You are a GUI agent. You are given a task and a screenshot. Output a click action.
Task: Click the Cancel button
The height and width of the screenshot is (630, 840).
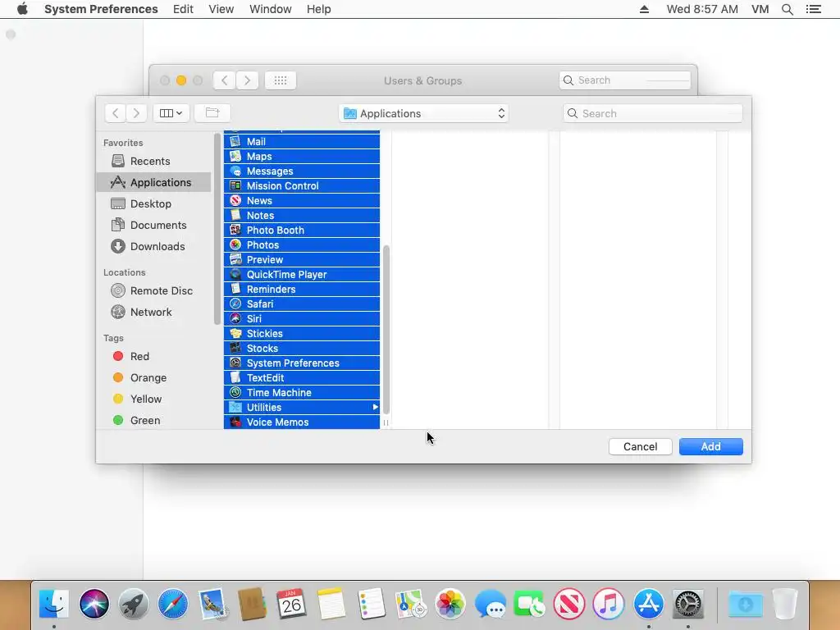tap(640, 447)
